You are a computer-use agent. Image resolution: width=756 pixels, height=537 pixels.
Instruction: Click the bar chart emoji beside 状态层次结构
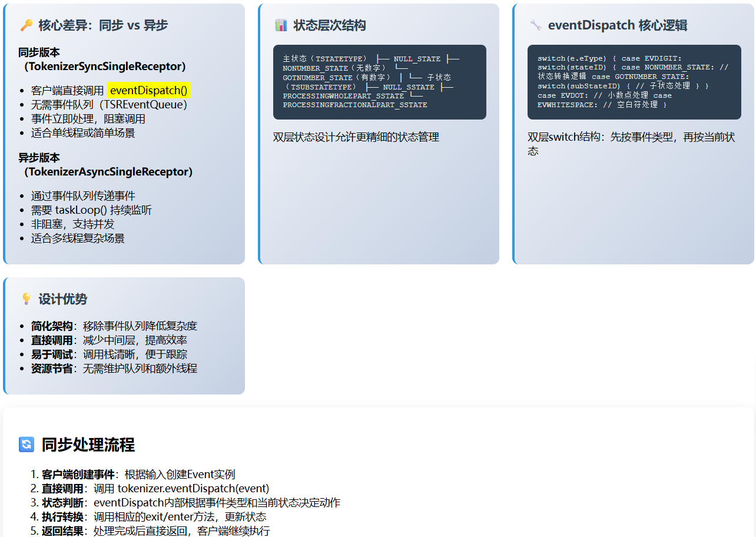point(281,25)
